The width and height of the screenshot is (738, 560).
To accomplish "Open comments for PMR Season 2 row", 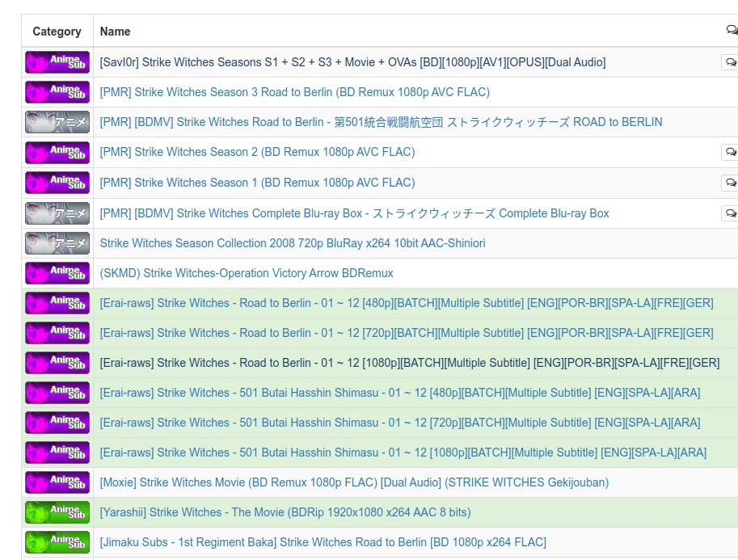I will click(x=730, y=152).
